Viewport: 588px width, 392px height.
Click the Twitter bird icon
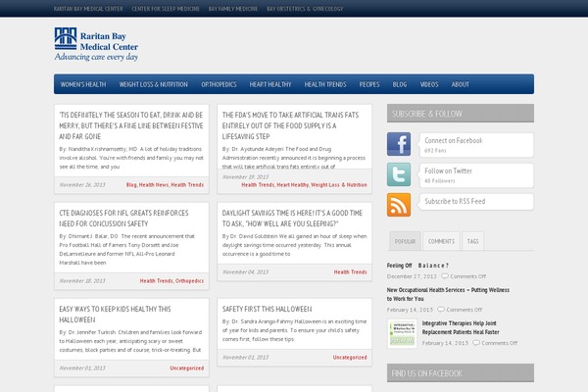tap(399, 174)
